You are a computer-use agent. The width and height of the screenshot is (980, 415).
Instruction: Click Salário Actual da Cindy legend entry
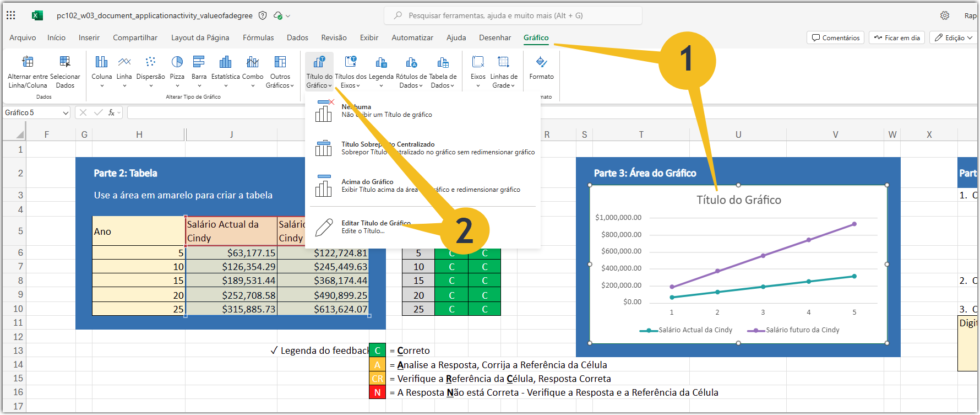686,330
